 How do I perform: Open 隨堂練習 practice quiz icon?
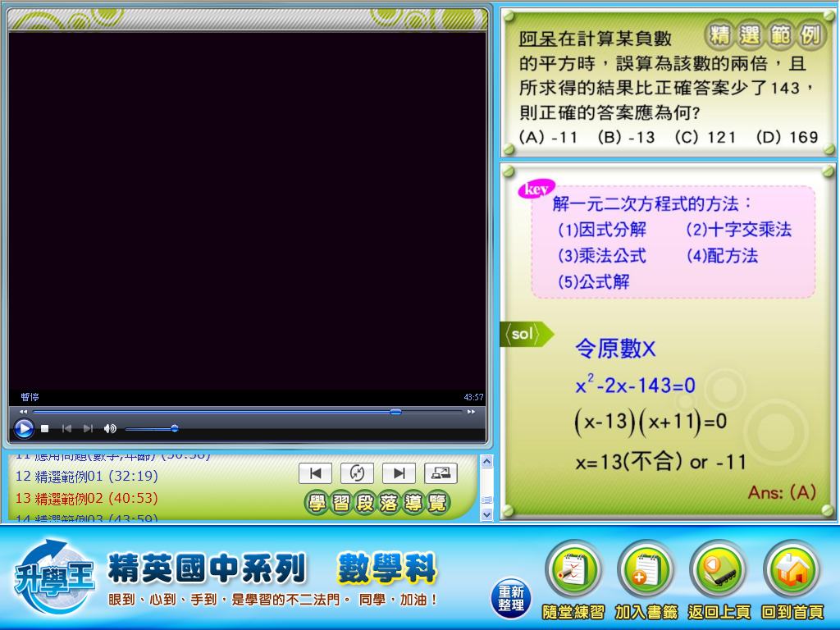573,570
